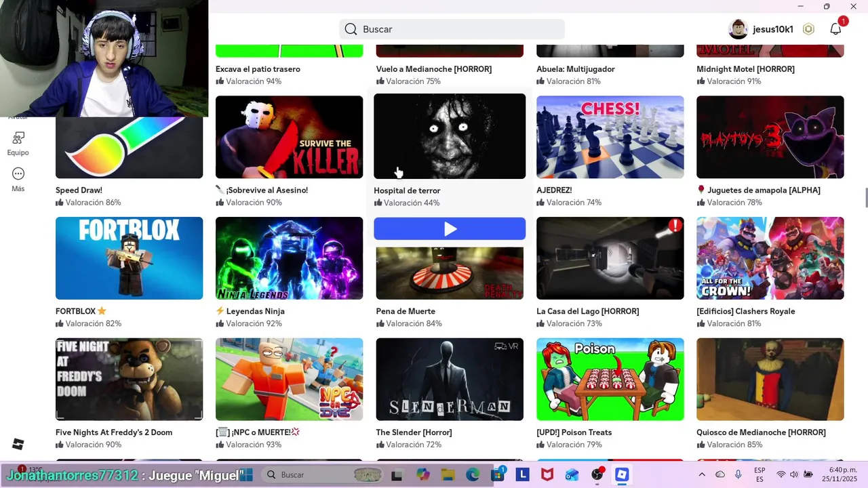Click the page vertical scrollbar thumb
This screenshot has height=488, width=868.
[865, 198]
